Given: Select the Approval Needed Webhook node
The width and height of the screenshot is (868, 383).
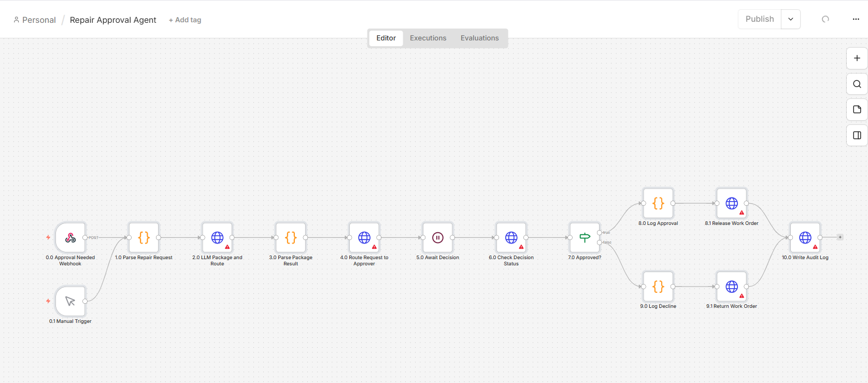Looking at the screenshot, I should coord(70,238).
